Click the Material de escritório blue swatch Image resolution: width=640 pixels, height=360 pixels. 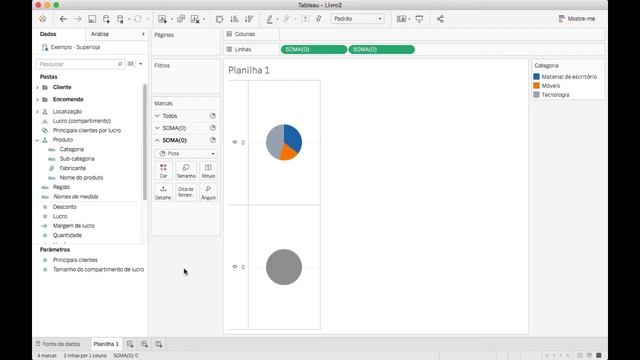pos(536,77)
